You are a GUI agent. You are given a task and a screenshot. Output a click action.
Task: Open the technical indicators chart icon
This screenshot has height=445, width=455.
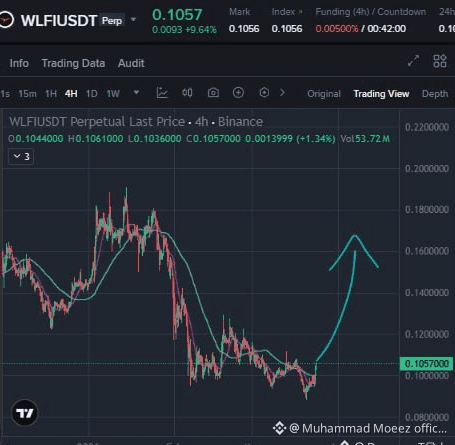click(x=162, y=93)
